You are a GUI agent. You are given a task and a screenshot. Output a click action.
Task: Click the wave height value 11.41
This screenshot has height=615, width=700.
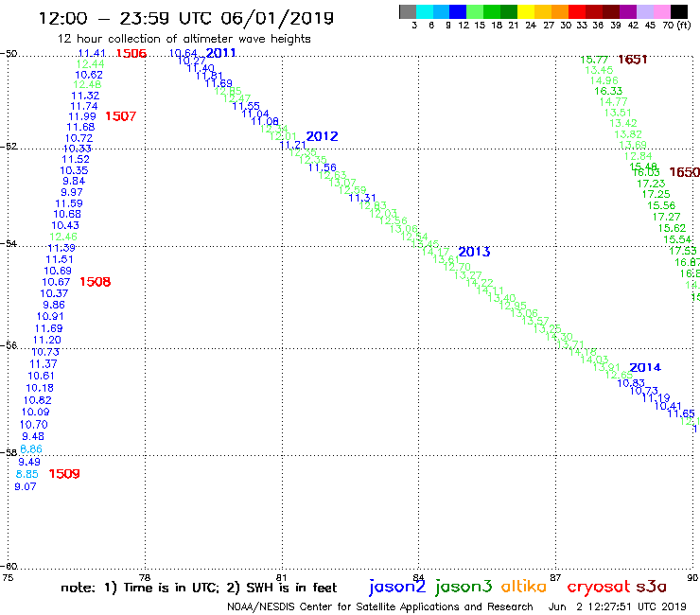(92, 54)
